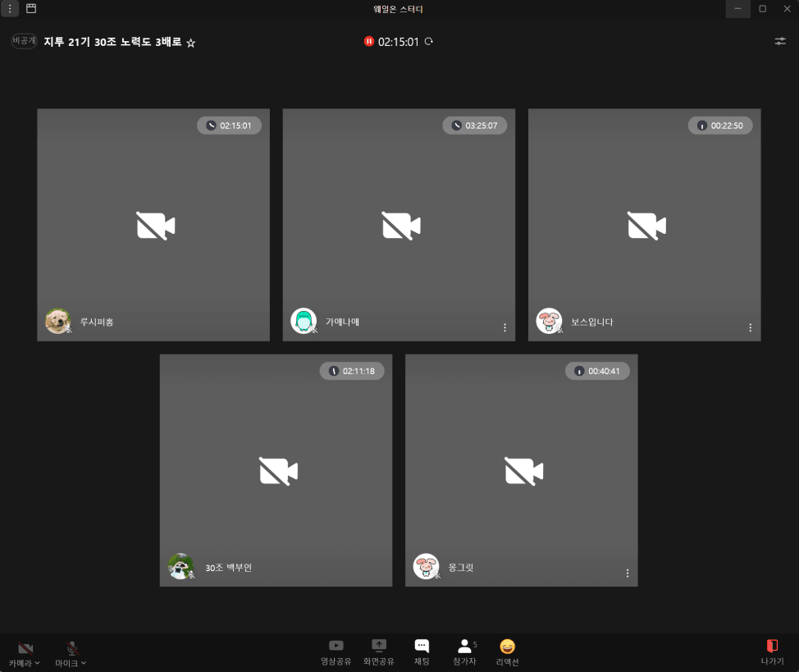Screen dimensions: 799x672
Task: Click camera-off icon in 루시퍼홍 video tile
Action: pyautogui.click(x=156, y=226)
